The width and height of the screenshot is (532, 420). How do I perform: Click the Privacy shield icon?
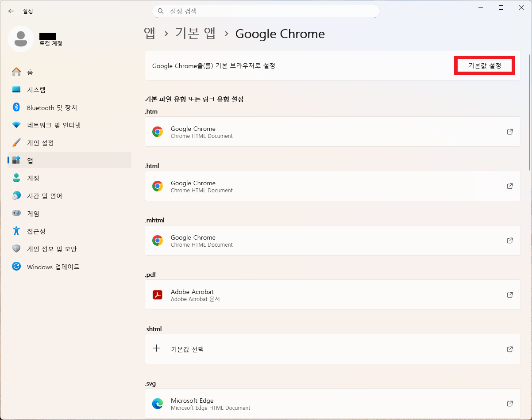point(16,248)
